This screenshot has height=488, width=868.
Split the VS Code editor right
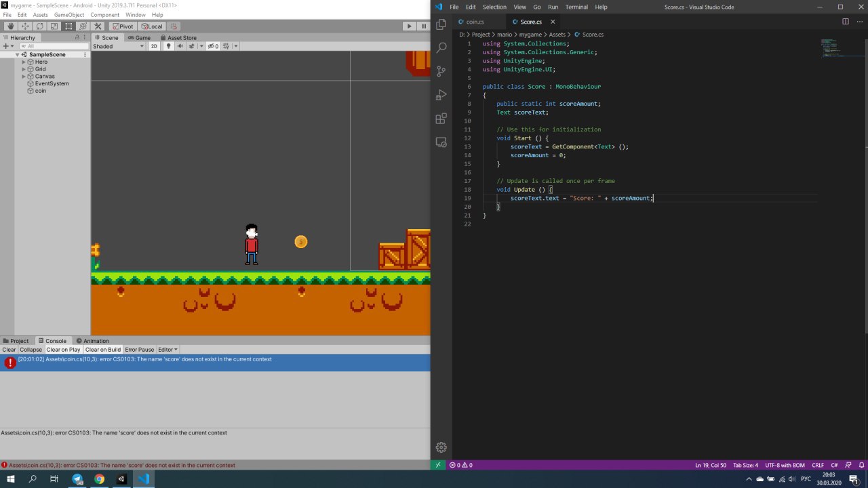tap(845, 22)
